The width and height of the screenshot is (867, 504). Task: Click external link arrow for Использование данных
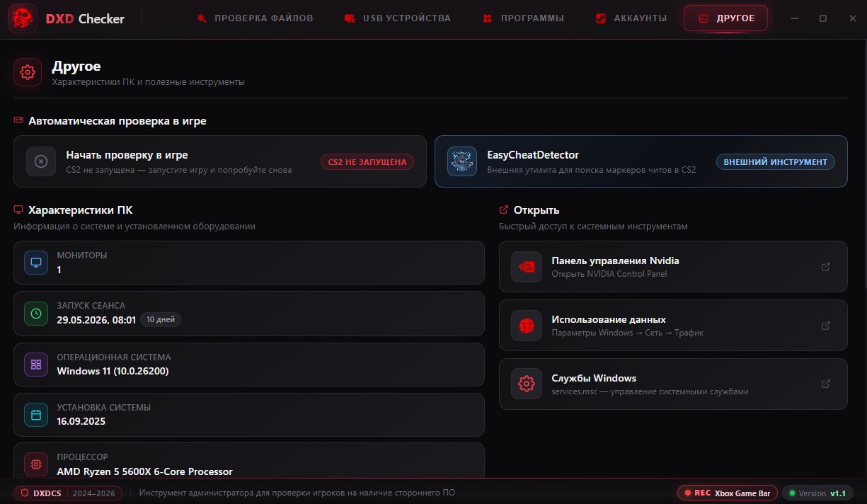point(825,326)
